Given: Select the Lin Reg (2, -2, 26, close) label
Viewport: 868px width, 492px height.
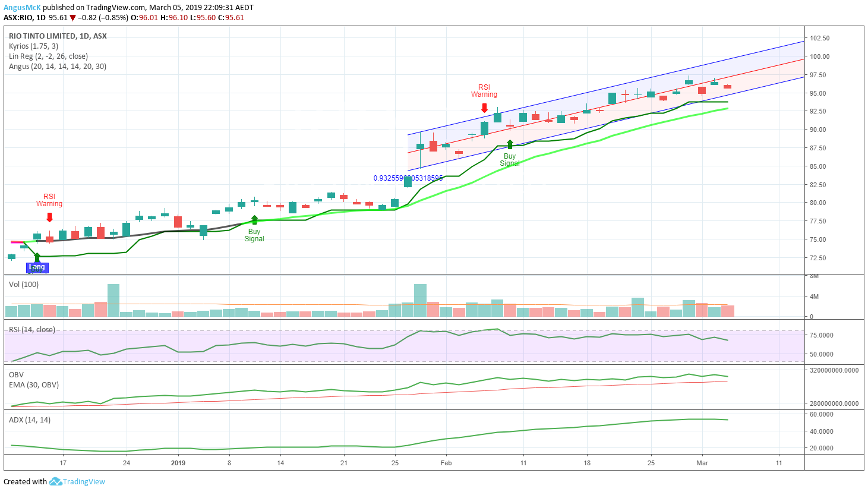Looking at the screenshot, I should point(48,56).
